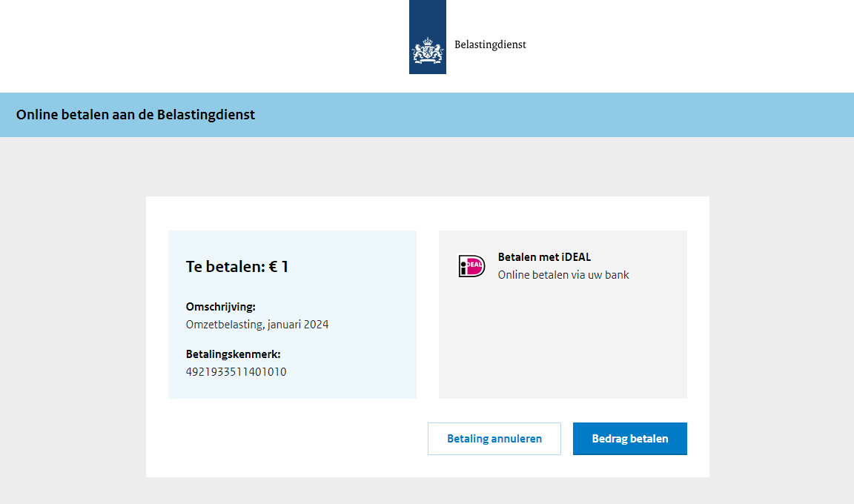Click the payment reference 4921933511401010
The height and width of the screenshot is (504, 854).
point(236,372)
